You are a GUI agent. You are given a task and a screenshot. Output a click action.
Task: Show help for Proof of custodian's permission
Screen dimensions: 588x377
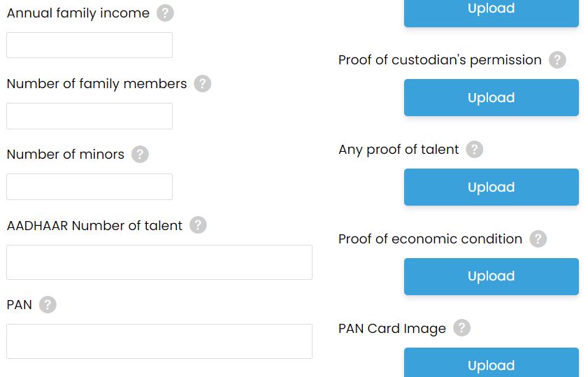[x=557, y=60]
